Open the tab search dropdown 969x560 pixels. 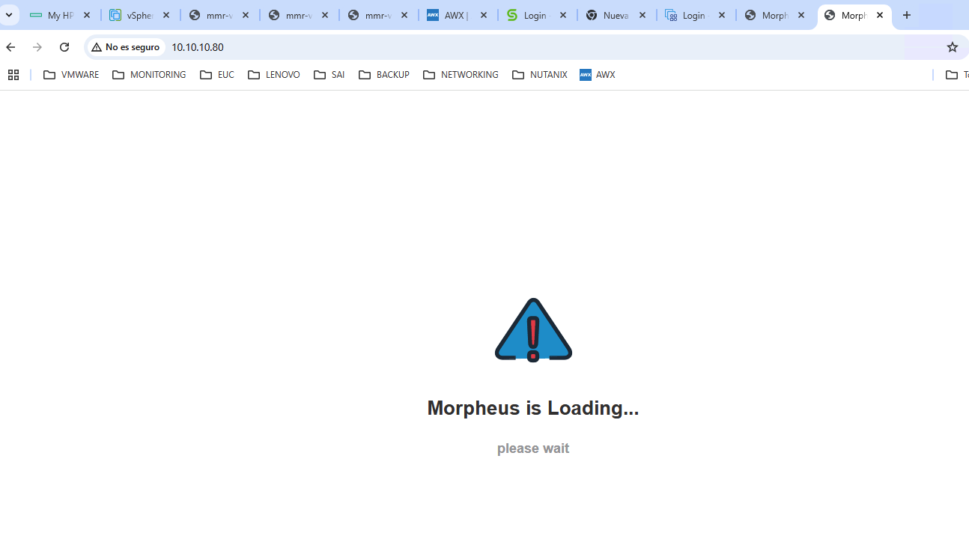pyautogui.click(x=8, y=14)
